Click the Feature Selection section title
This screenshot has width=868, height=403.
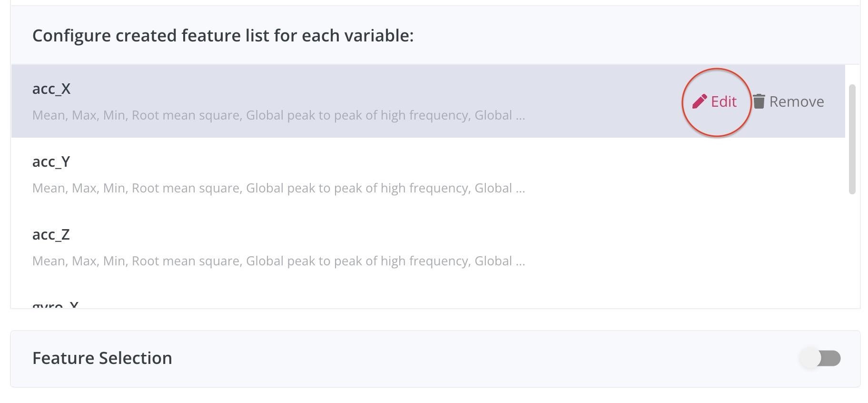pyautogui.click(x=102, y=358)
